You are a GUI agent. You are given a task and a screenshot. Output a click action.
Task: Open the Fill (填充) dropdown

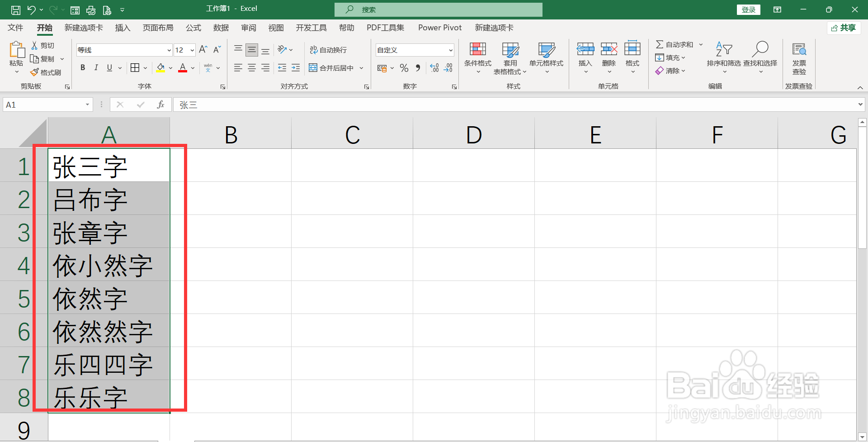tap(670, 57)
